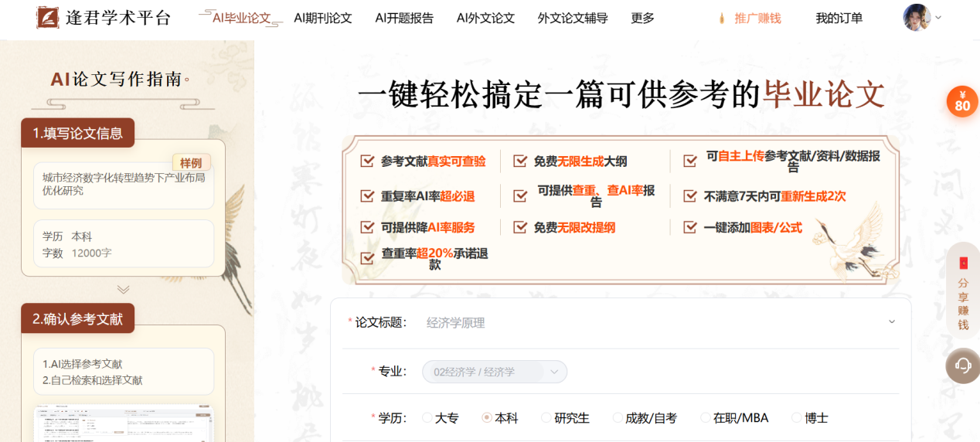Click the checkmark icon beside 重复率AI率超必退
Image resolution: width=980 pixels, height=442 pixels.
coord(368,196)
